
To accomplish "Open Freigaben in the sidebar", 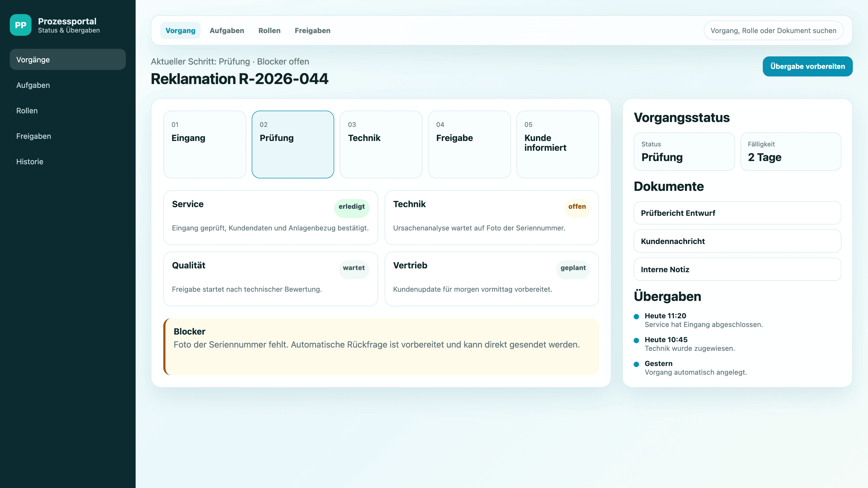I will 68,136.
